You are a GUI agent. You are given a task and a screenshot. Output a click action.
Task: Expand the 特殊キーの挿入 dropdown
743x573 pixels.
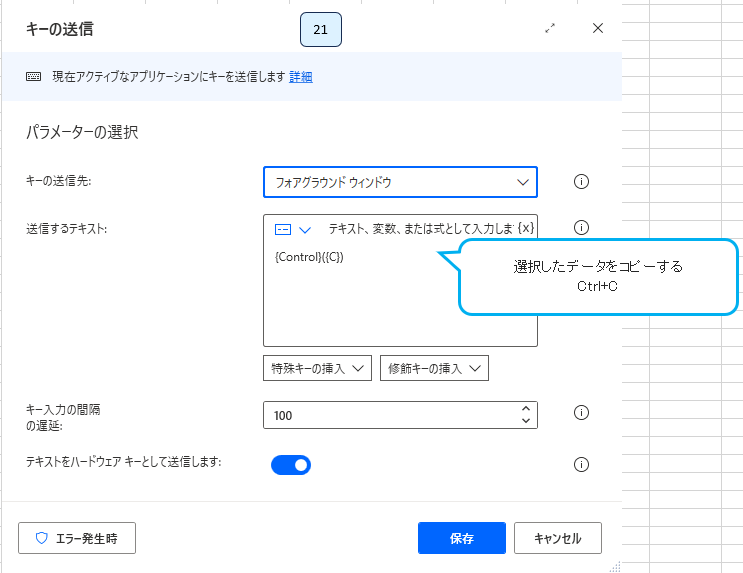317,368
